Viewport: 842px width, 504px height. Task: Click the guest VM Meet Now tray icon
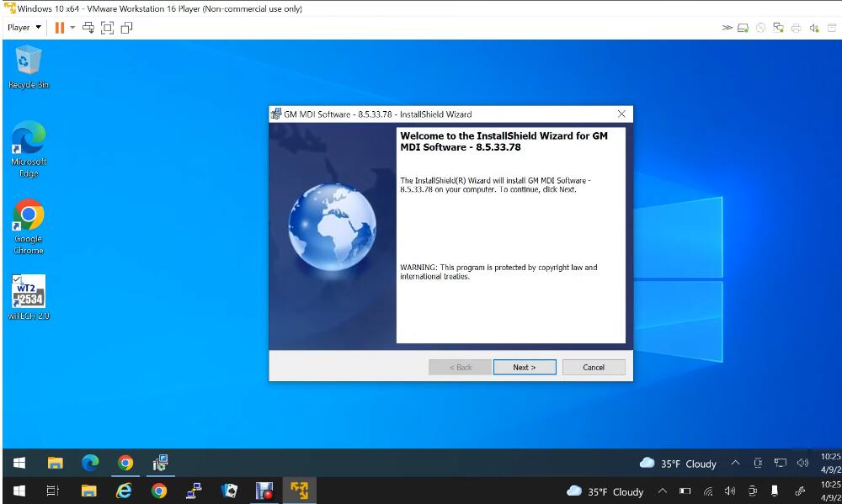(758, 463)
